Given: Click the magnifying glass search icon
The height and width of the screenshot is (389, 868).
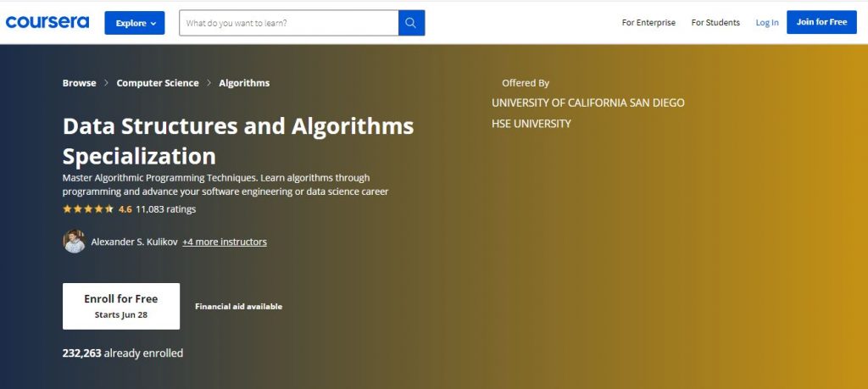Looking at the screenshot, I should click(x=411, y=23).
